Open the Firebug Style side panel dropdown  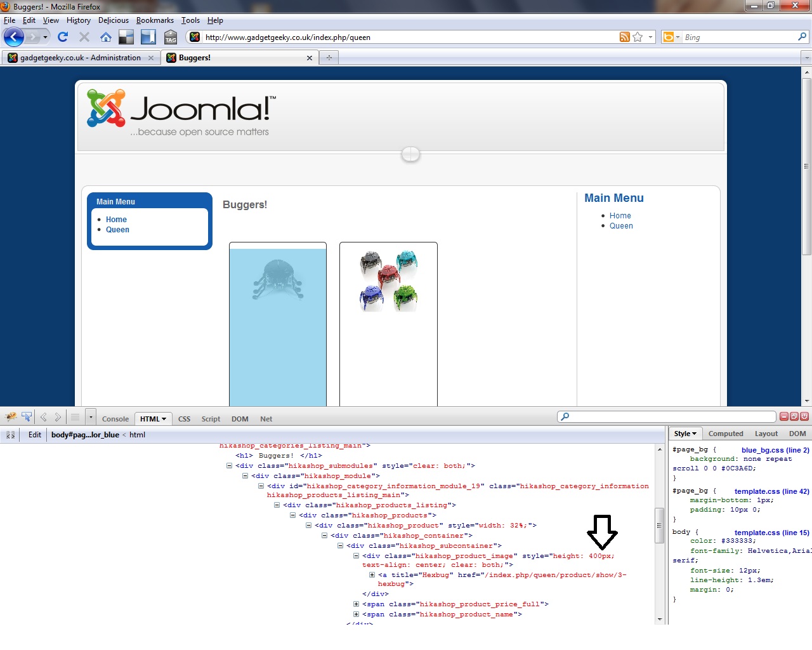694,434
